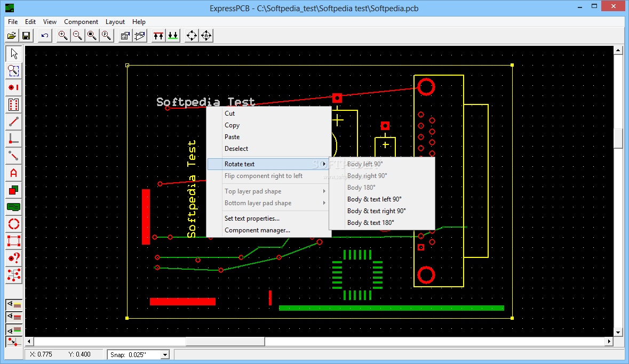Click the vertical scrollbar down arrow
The height and width of the screenshot is (364, 629).
point(618,333)
